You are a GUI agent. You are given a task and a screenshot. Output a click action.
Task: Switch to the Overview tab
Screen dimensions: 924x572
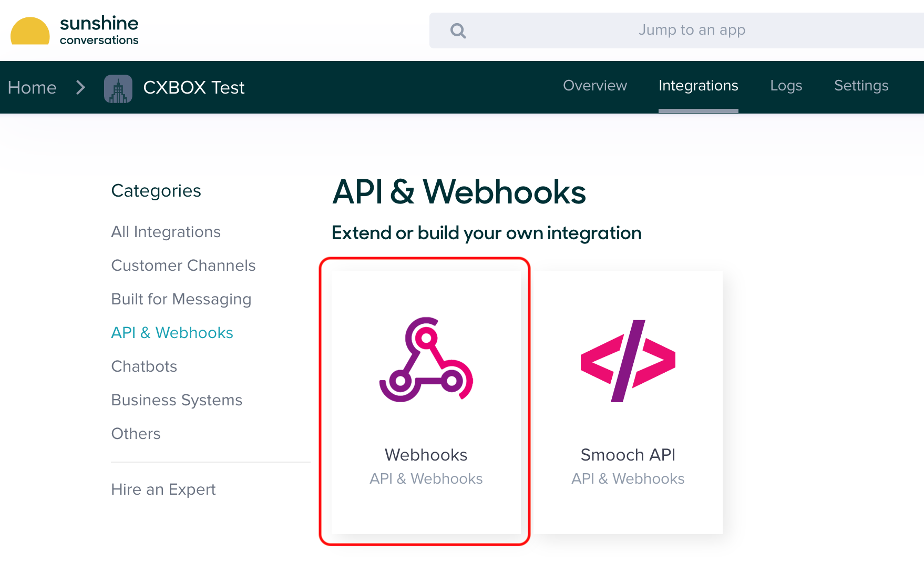point(595,86)
